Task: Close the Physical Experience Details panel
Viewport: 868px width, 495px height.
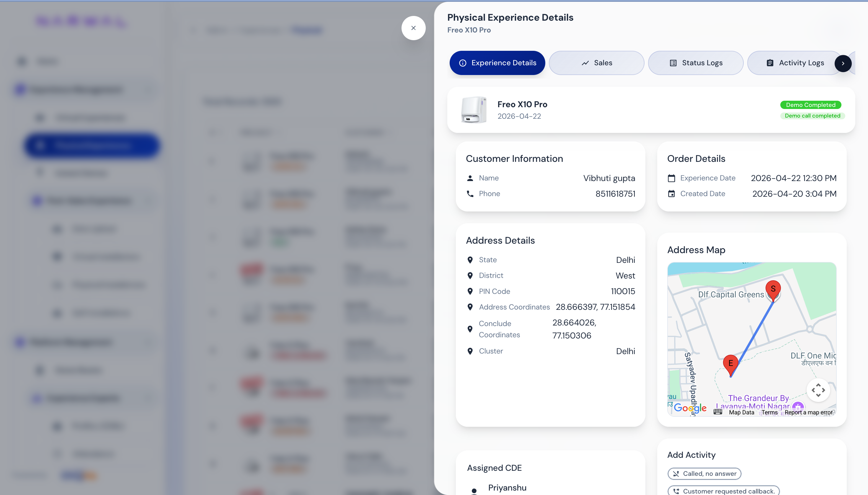Action: pyautogui.click(x=413, y=28)
